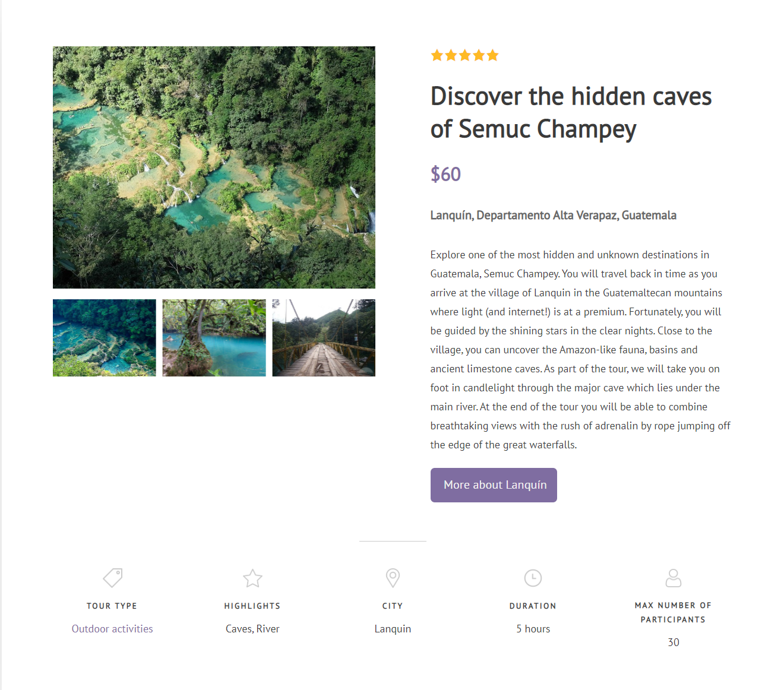Click the first gold rating star
This screenshot has height=690, width=784.
(437, 56)
